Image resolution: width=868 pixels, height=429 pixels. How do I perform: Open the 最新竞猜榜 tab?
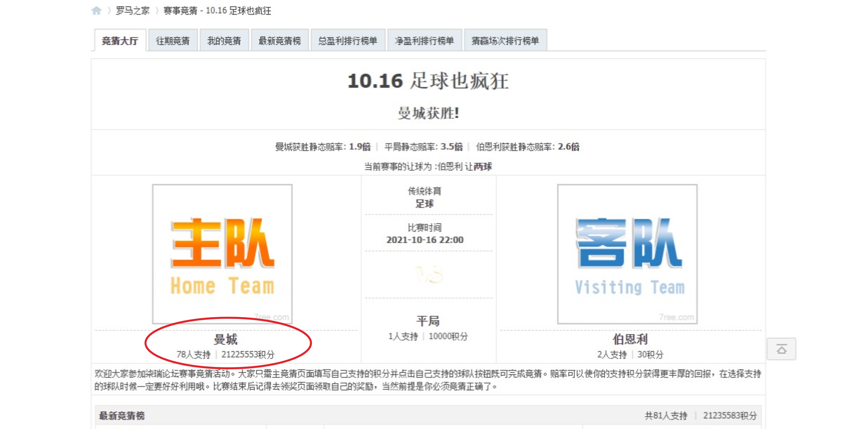[280, 40]
